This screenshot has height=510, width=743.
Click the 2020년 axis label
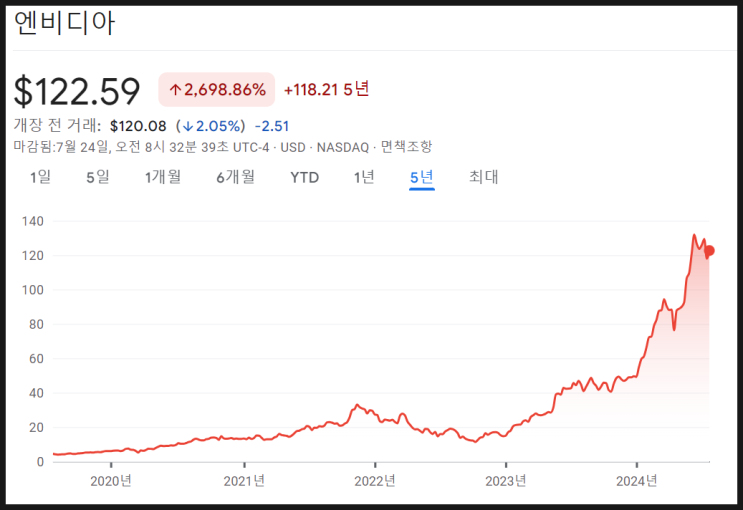111,481
